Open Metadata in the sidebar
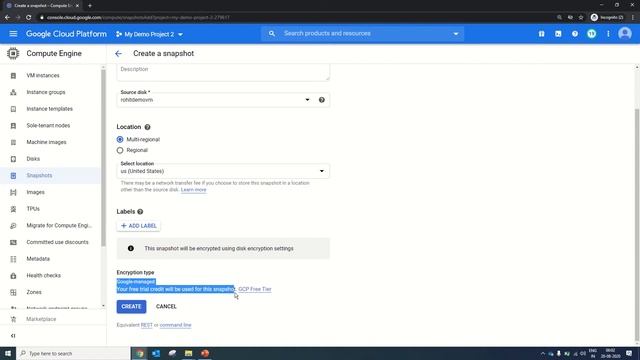Screen dimensions: 640x360 coord(38,259)
